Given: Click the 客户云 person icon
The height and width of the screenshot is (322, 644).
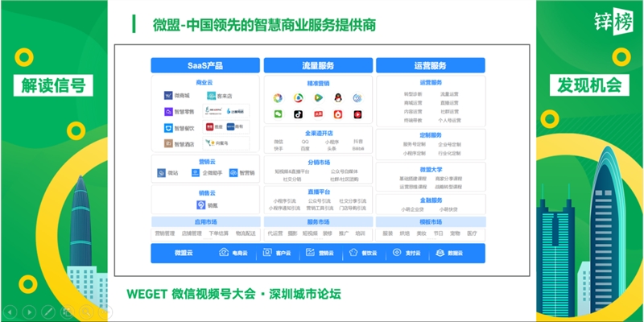Looking at the screenshot, I should pos(267,252).
